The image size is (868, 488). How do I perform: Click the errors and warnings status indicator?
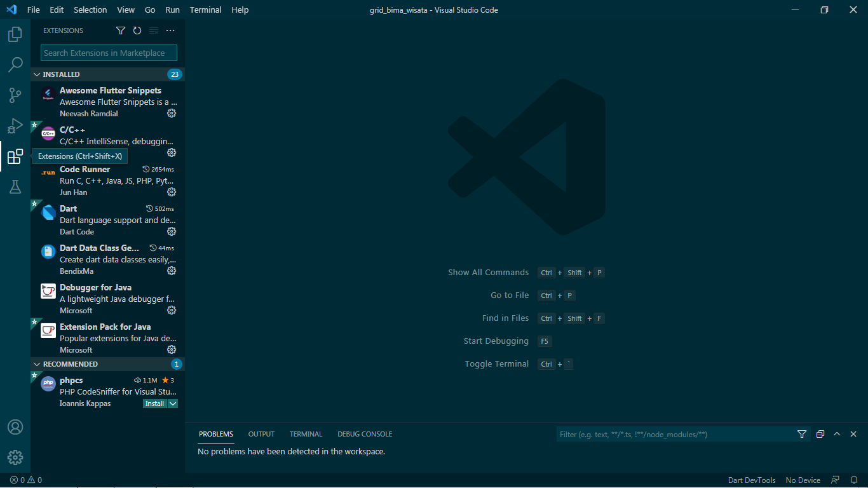point(26,480)
